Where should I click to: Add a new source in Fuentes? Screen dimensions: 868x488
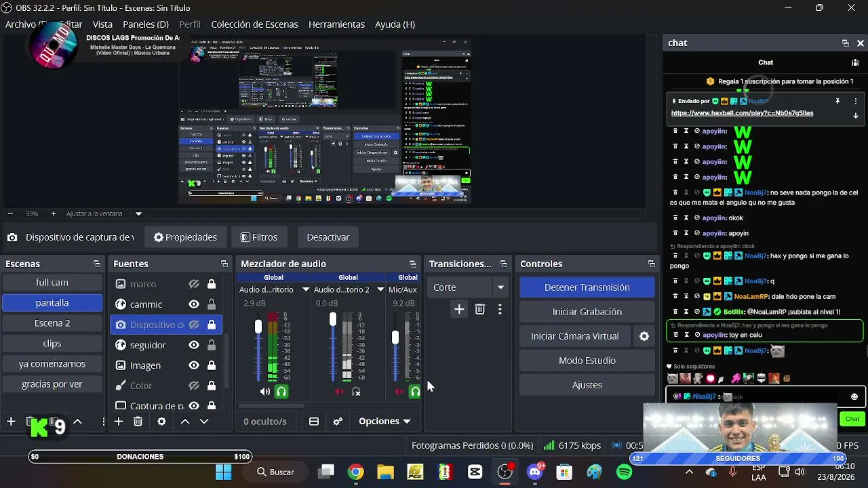click(119, 422)
